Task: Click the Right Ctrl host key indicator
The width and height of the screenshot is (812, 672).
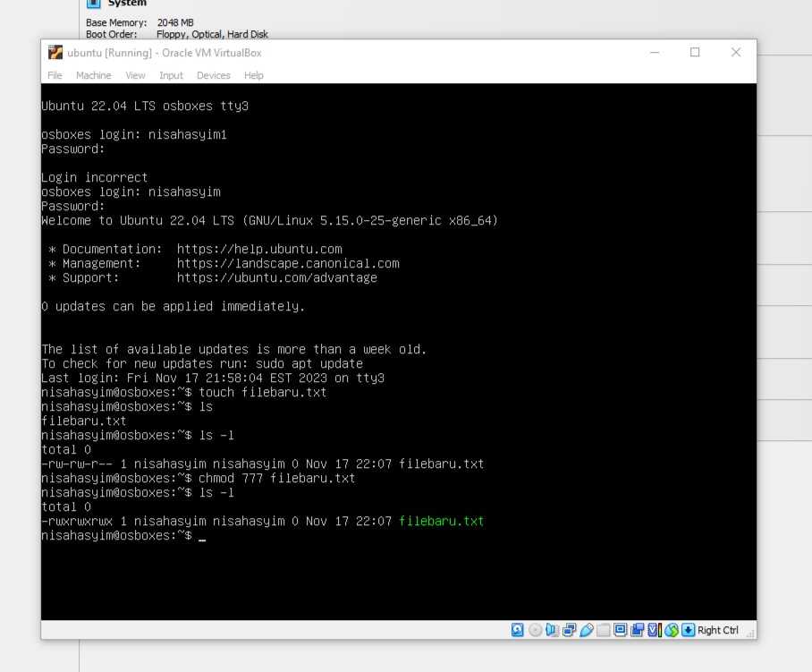Action: click(x=718, y=630)
